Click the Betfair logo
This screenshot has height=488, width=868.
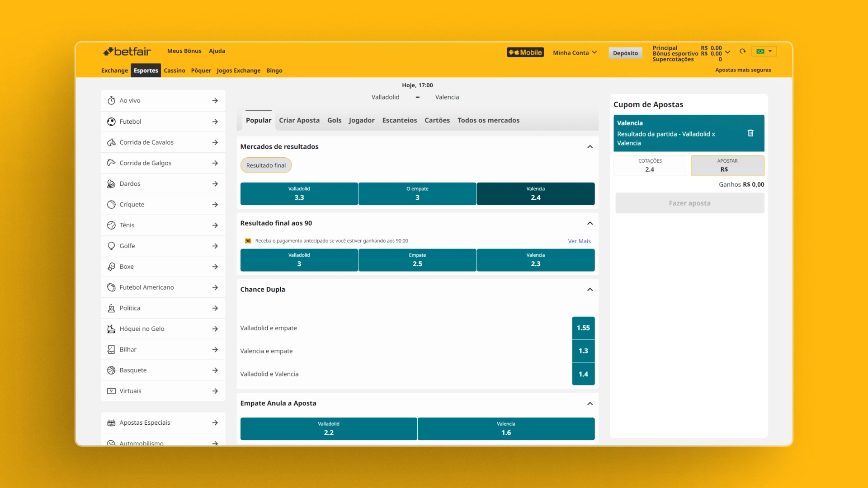pyautogui.click(x=127, y=52)
